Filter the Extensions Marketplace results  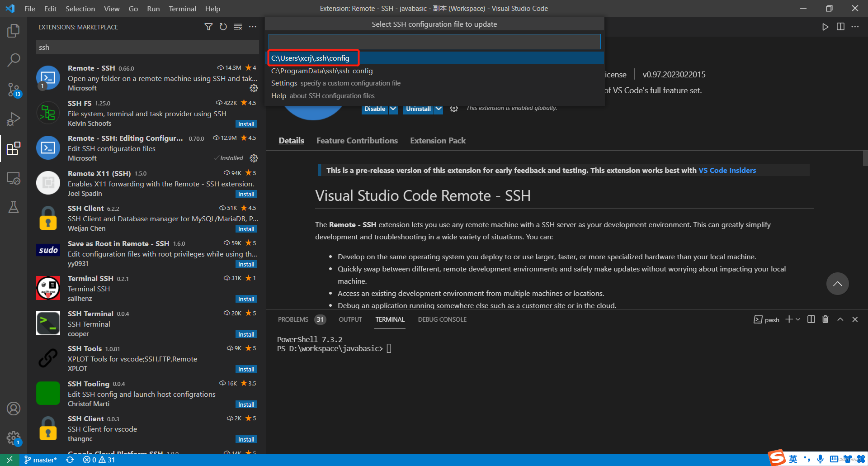click(208, 27)
